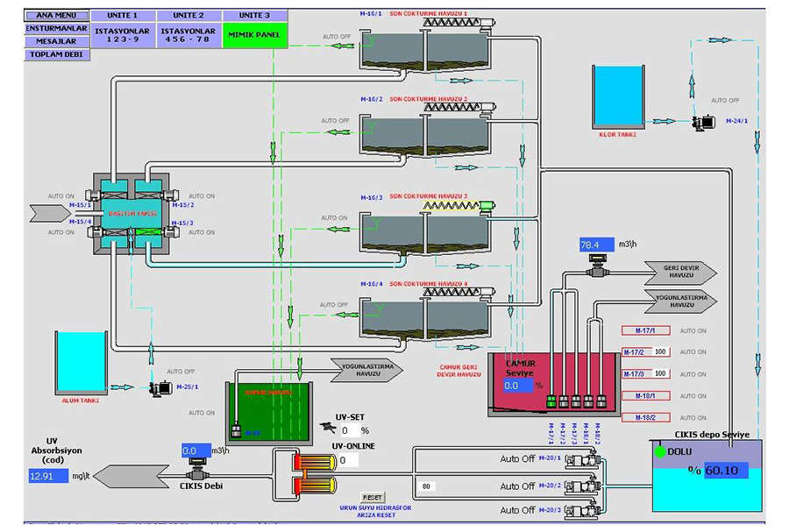This screenshot has height=532, width=789.
Task: Click the inlet arrow beside M-15/1
Action: (x=50, y=213)
